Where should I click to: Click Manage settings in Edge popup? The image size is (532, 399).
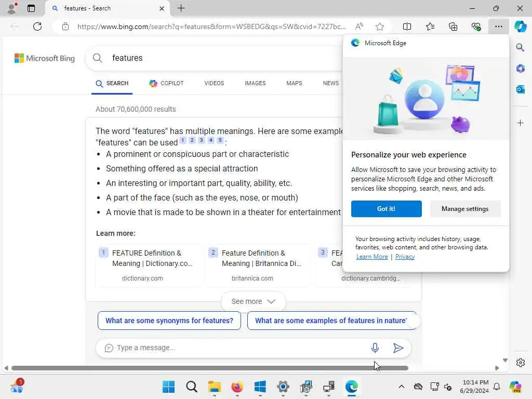pyautogui.click(x=465, y=209)
